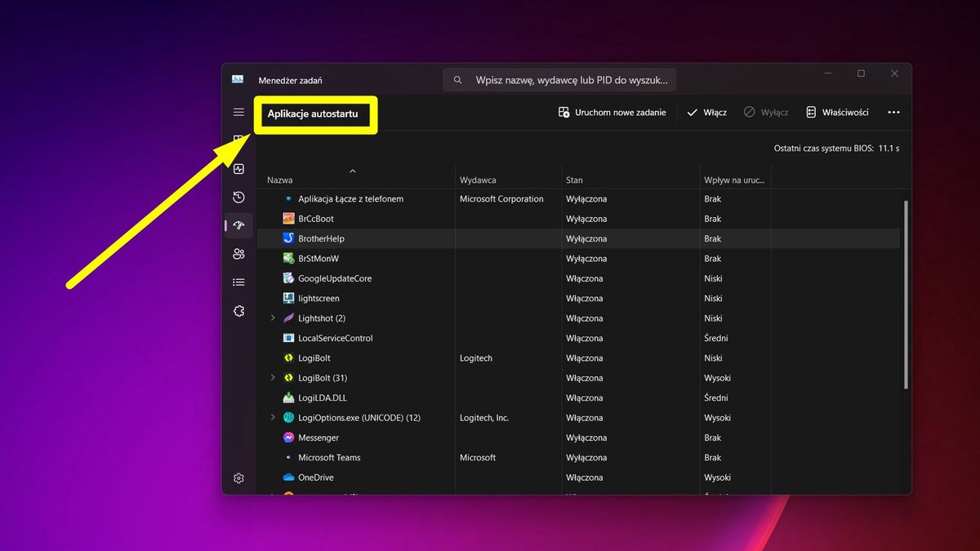Image resolution: width=980 pixels, height=551 pixels.
Task: Open the Details page in the sidebar
Action: pyautogui.click(x=238, y=282)
